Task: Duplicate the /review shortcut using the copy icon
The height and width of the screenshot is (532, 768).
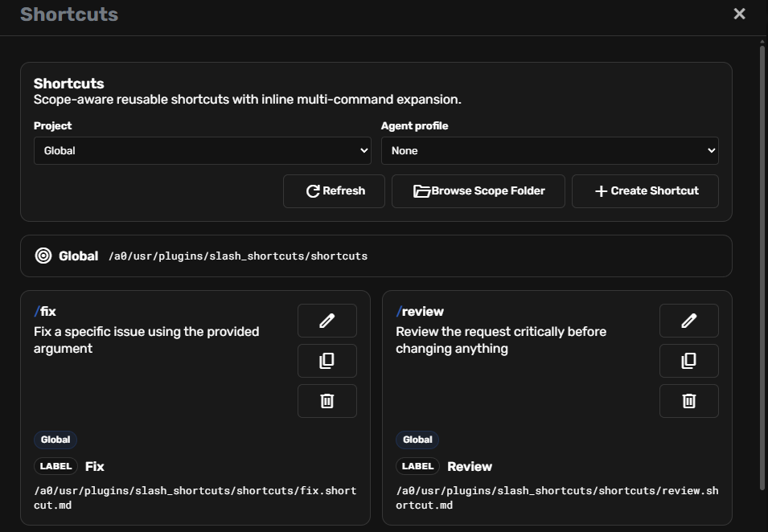Action: point(688,361)
